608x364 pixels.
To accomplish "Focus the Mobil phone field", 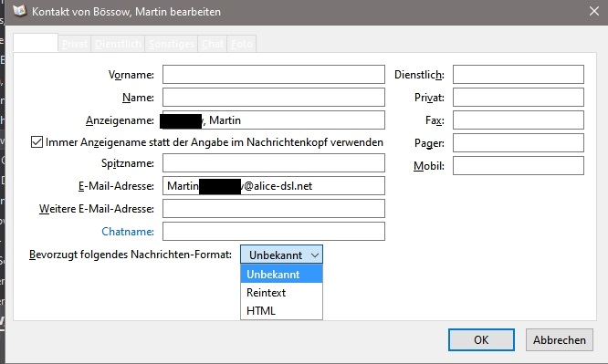I will click(x=518, y=165).
